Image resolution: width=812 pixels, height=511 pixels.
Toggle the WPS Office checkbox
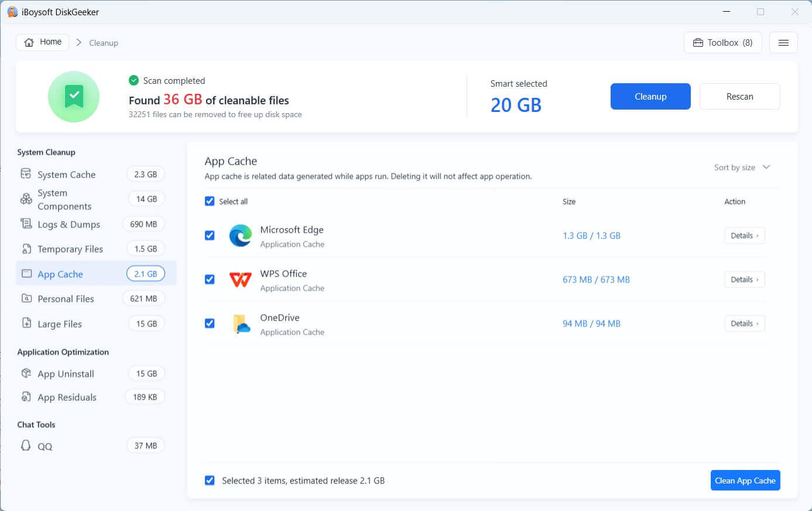click(x=210, y=279)
